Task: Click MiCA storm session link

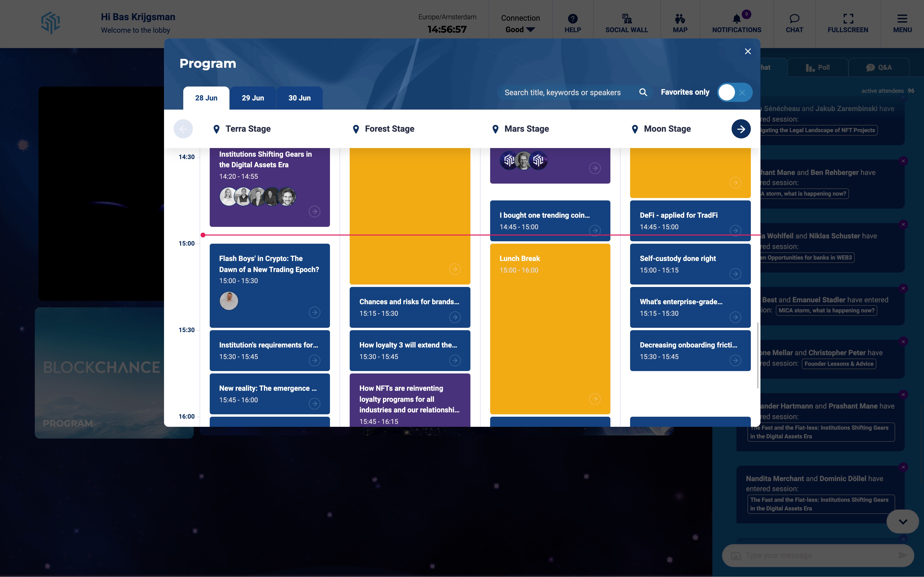Action: click(x=826, y=311)
